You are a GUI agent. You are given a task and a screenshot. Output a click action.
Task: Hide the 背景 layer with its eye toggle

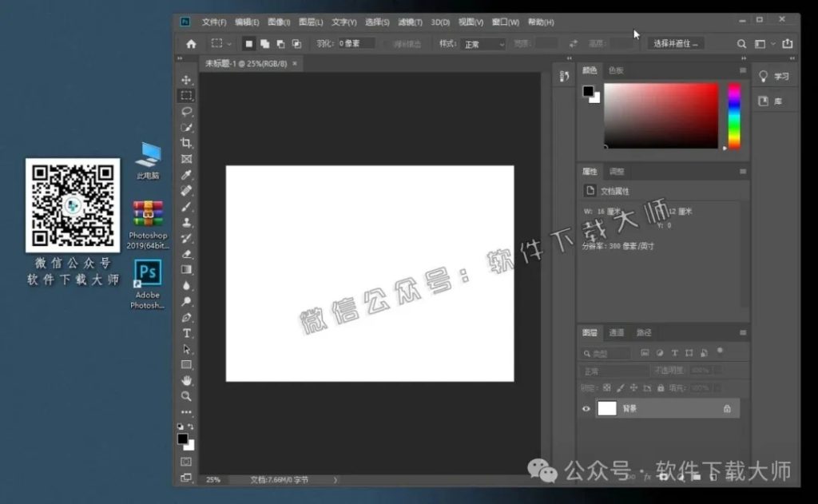586,408
